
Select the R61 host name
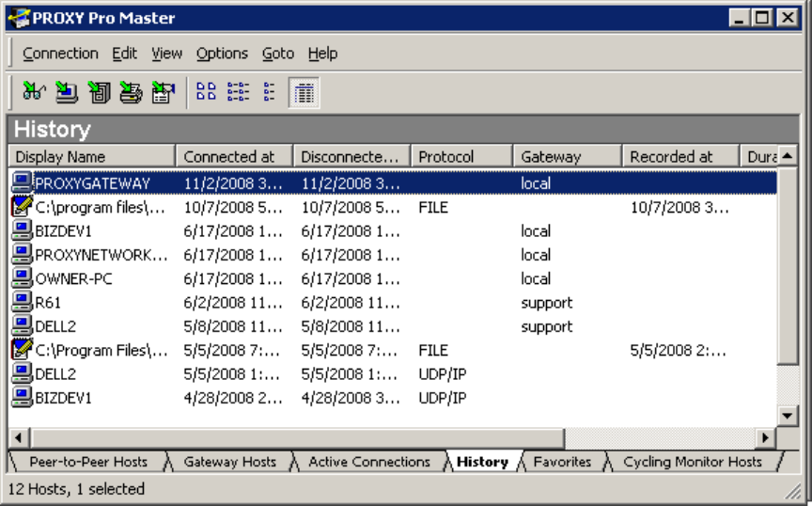[x=48, y=302]
